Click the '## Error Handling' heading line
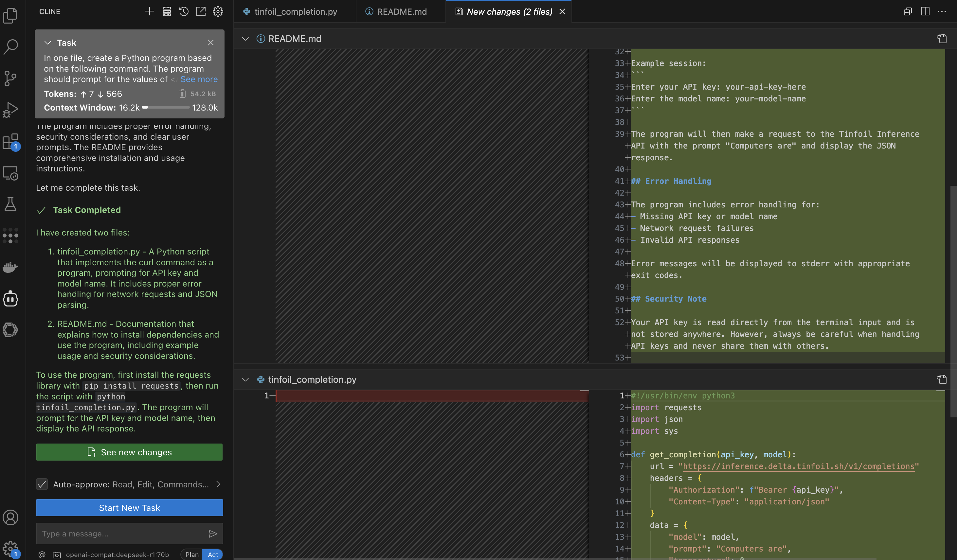Image resolution: width=957 pixels, height=560 pixels. (x=671, y=181)
